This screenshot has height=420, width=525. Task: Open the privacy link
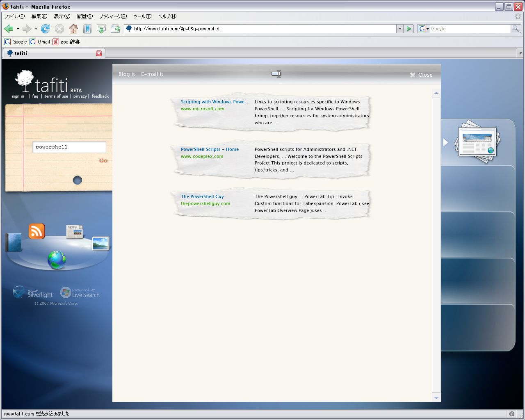(80, 96)
